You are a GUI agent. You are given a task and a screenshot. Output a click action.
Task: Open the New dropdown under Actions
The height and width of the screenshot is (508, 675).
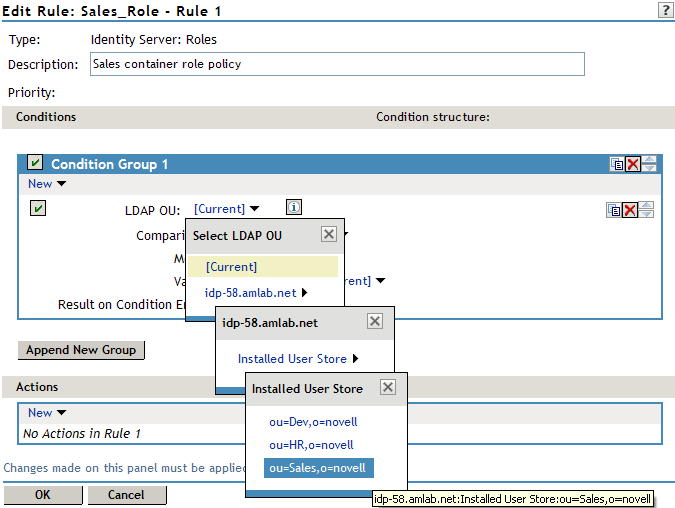tap(46, 412)
